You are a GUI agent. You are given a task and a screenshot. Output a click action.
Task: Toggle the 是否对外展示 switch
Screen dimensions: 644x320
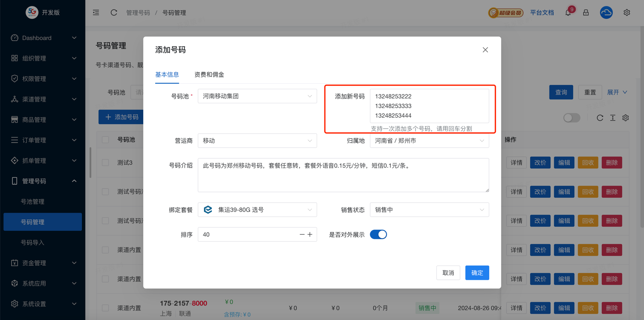tap(378, 235)
